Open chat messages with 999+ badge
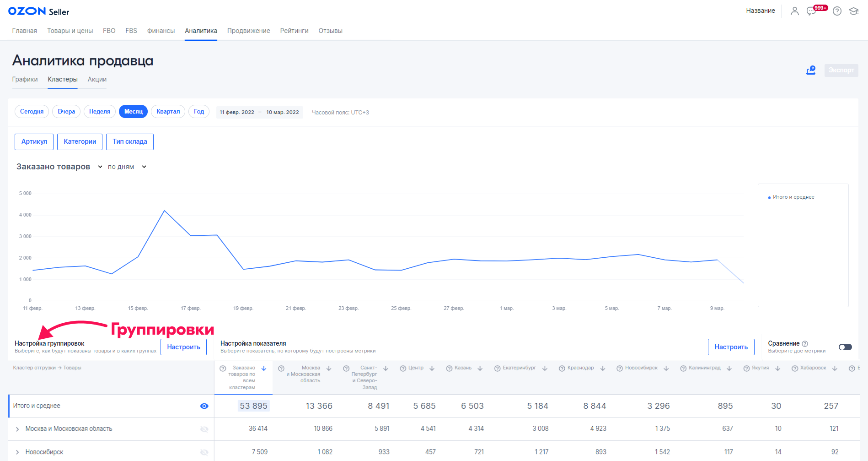This screenshot has width=868, height=461. point(816,10)
